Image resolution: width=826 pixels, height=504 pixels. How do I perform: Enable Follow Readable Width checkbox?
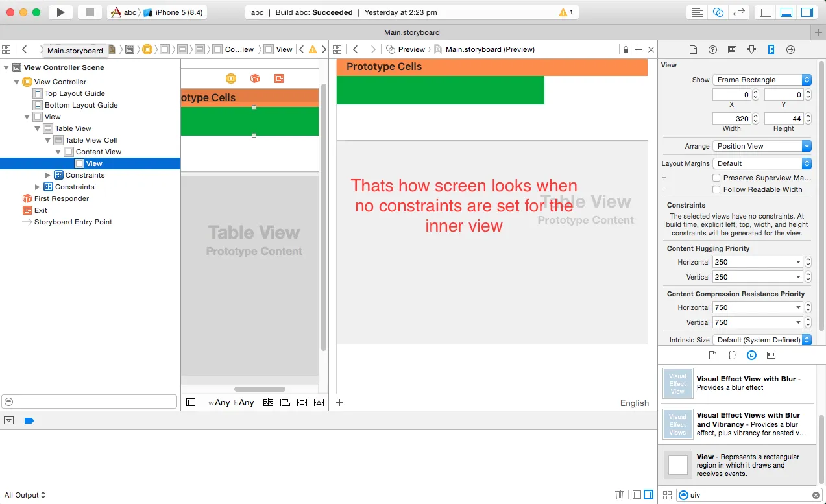pyautogui.click(x=716, y=189)
